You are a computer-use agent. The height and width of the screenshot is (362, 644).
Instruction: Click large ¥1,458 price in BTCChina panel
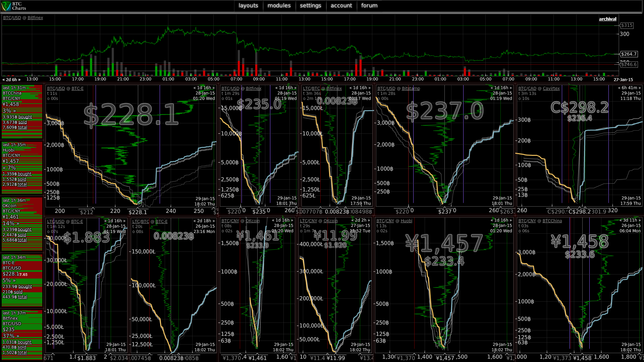(580, 241)
